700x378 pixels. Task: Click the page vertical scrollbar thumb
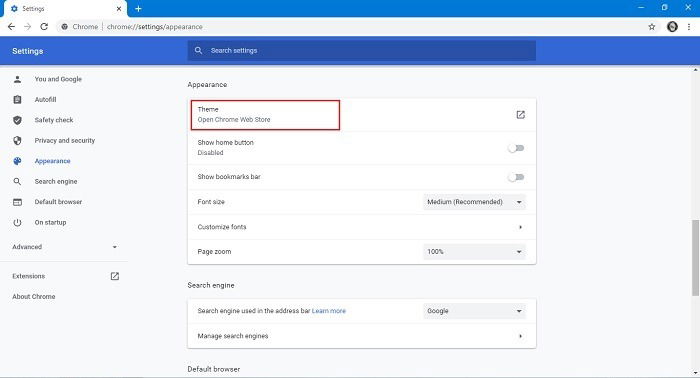[x=696, y=258]
